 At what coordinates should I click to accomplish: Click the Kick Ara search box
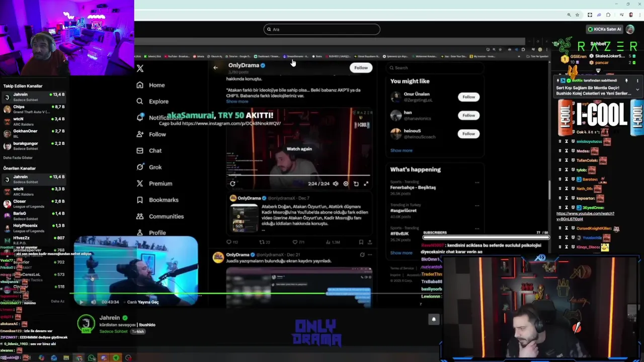tap(321, 29)
